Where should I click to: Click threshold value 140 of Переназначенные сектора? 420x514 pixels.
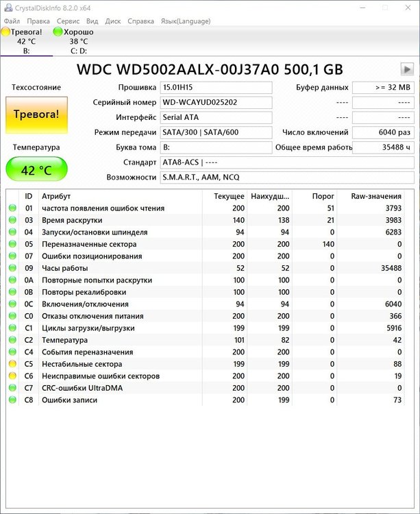(328, 244)
